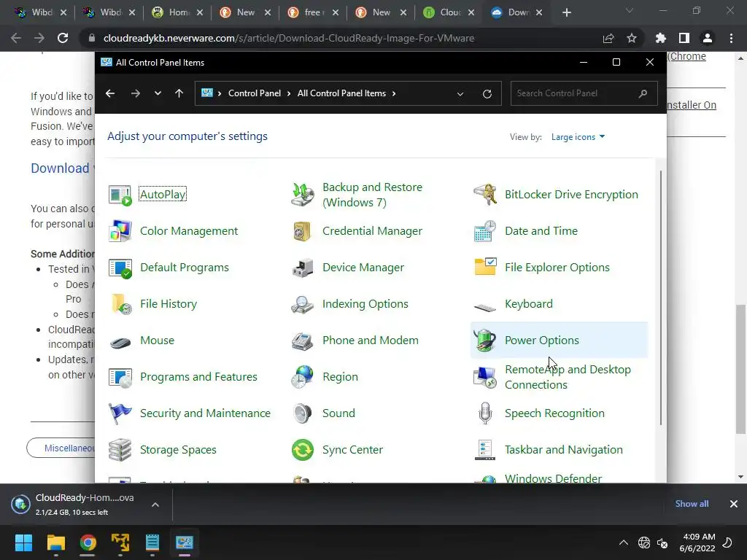Click the All Control Panel Items breadcrumb
Image resolution: width=747 pixels, height=560 pixels.
tap(341, 93)
